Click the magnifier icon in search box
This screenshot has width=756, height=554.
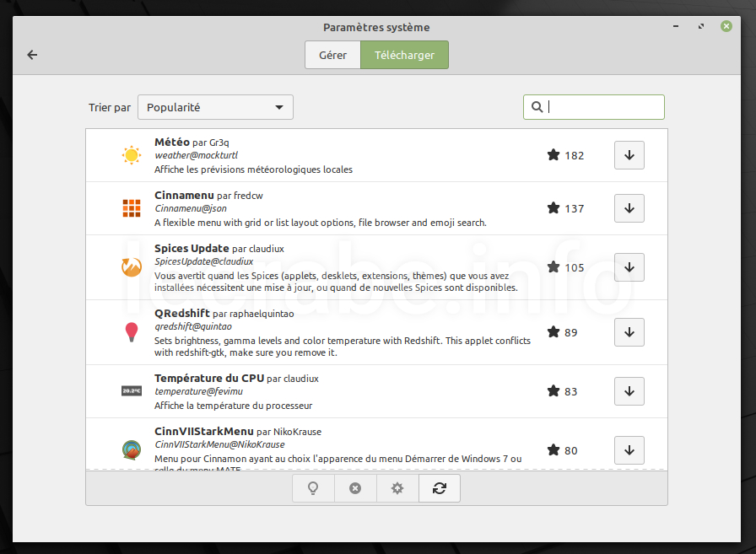pos(537,107)
